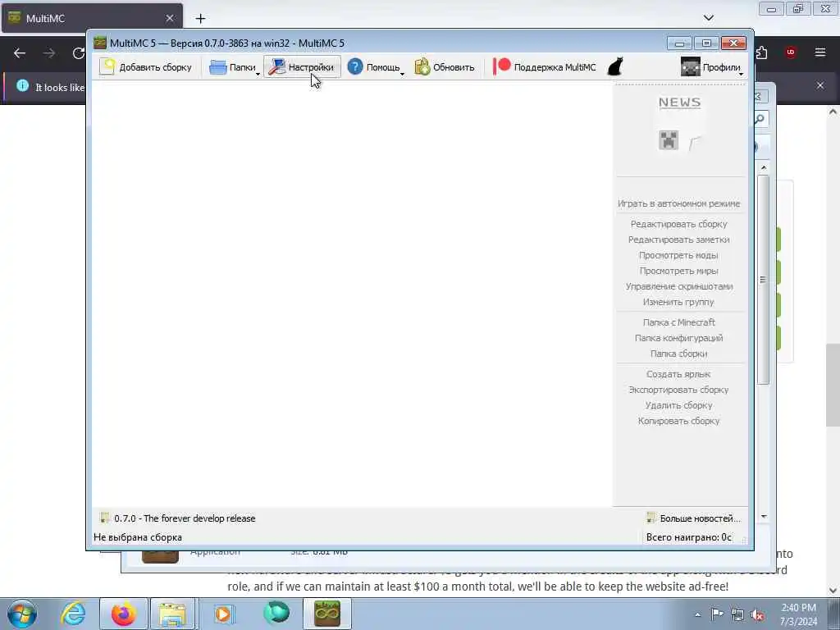Click the news icon beside Больше новостей
Viewport: 840px width, 630px height.
pyautogui.click(x=651, y=518)
